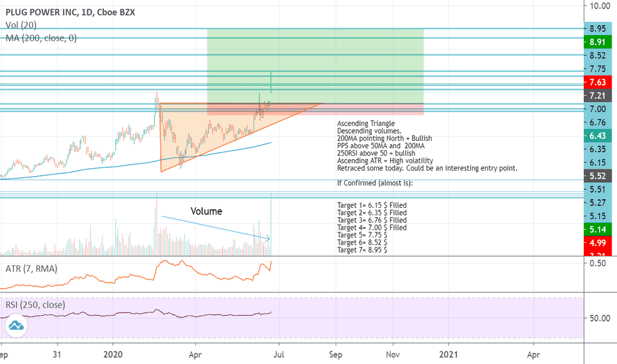
Task: Click the 2020 label on time axis
Action: point(113,355)
